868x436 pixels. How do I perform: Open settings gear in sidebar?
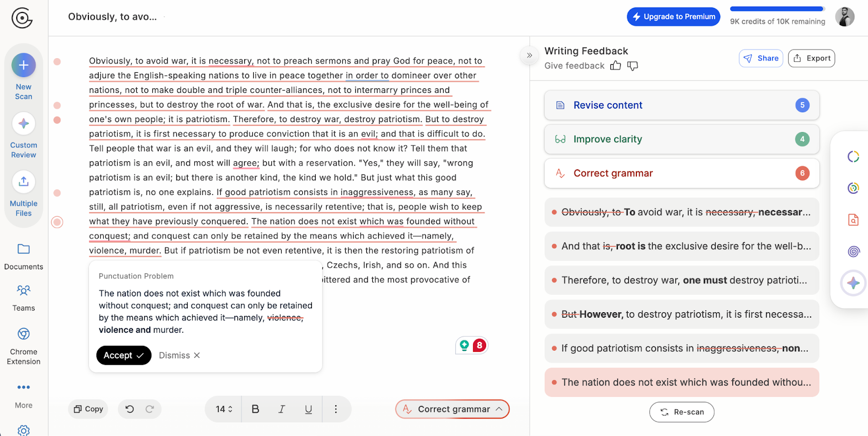[23, 431]
